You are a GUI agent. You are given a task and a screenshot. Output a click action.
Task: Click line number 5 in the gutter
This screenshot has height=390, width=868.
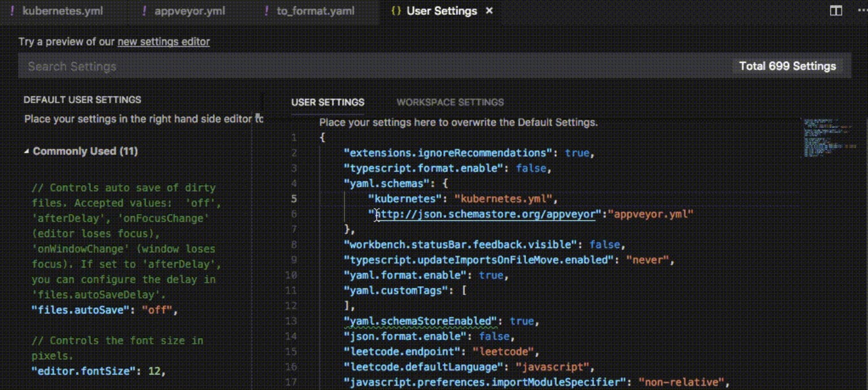pyautogui.click(x=294, y=199)
